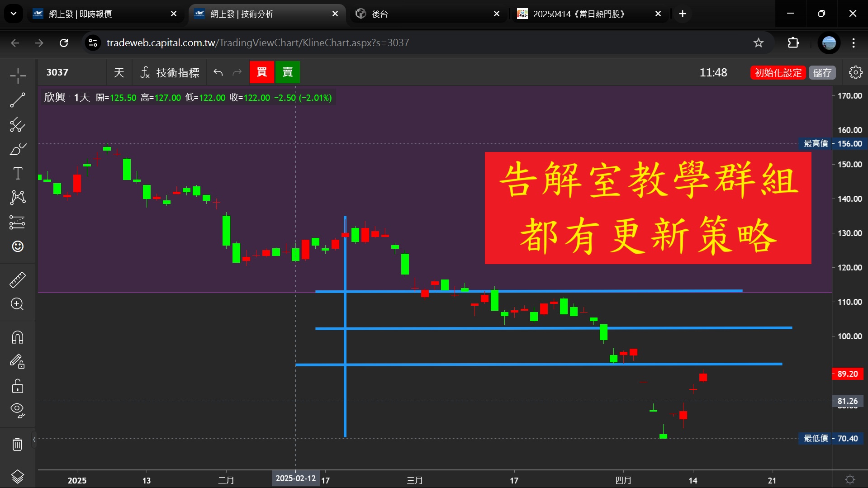Image resolution: width=868 pixels, height=488 pixels.
Task: Click the red 買 buy button
Action: point(261,72)
